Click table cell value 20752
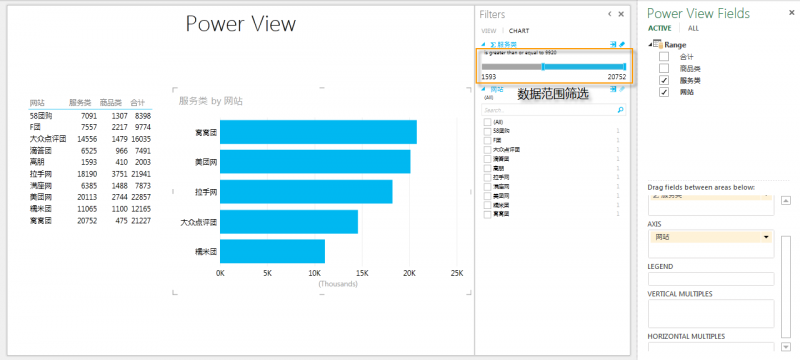The image size is (800, 360). coord(87,220)
